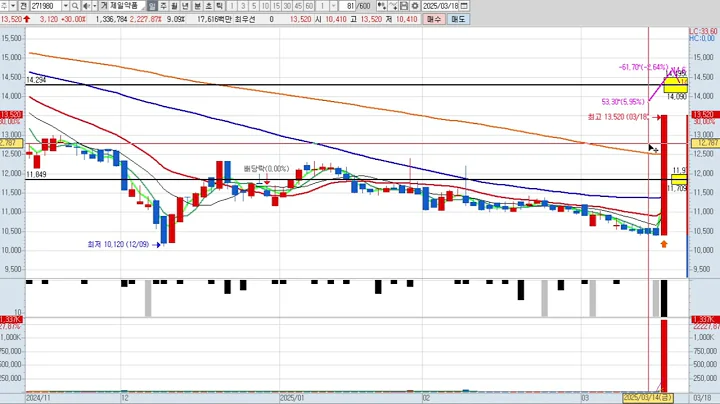
Task: Open the chart indicator add icon
Action: 382,6
